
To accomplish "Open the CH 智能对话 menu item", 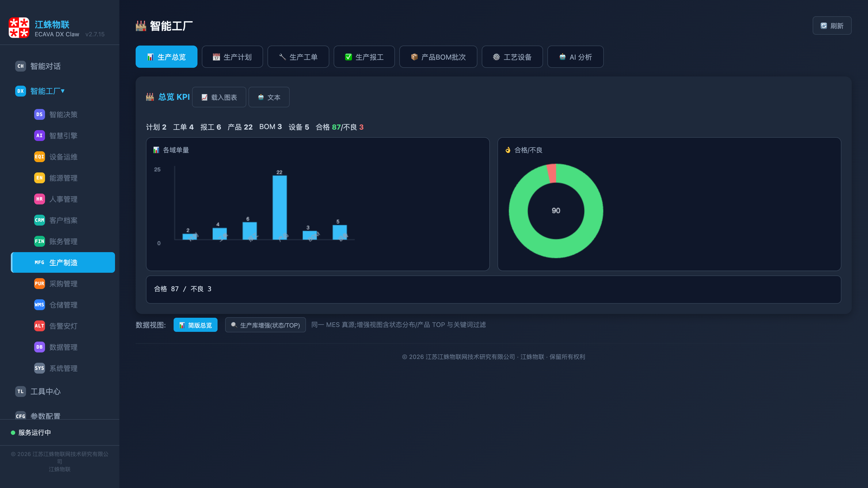I will (63, 66).
